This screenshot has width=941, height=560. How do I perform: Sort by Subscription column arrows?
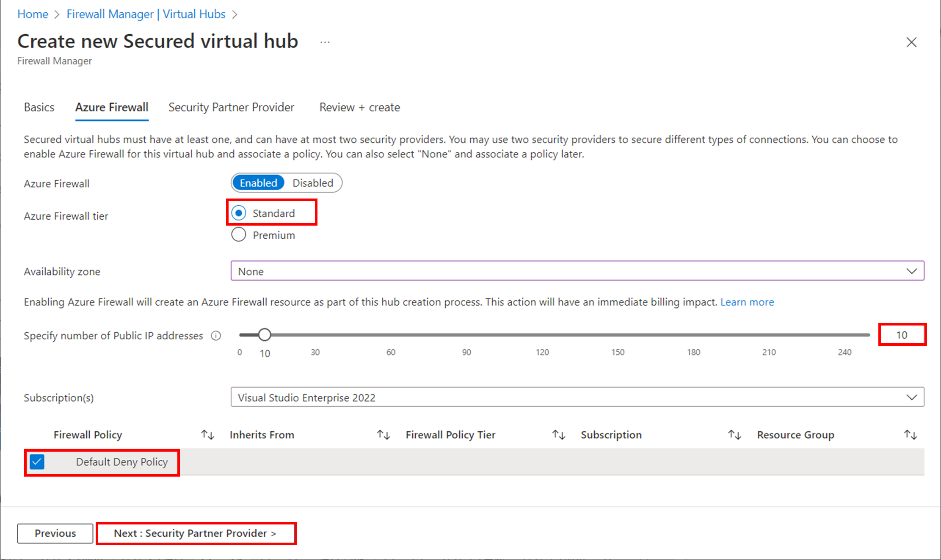tap(734, 435)
